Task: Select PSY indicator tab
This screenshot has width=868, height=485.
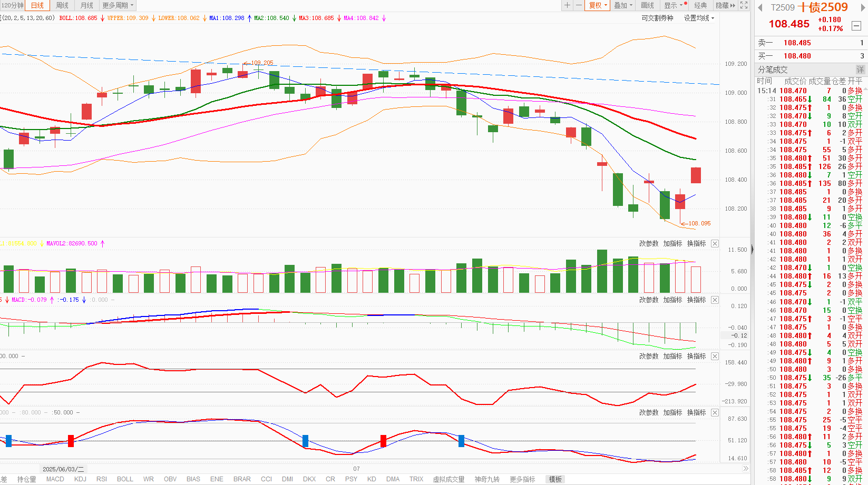Action: pos(351,479)
